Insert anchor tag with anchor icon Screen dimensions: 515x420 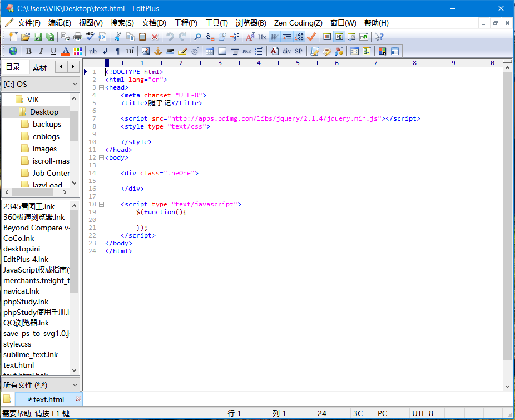(158, 51)
